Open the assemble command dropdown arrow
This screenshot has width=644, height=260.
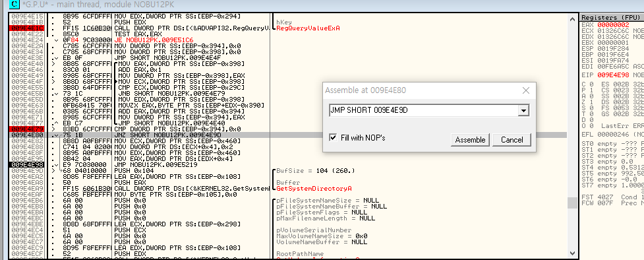tap(523, 110)
